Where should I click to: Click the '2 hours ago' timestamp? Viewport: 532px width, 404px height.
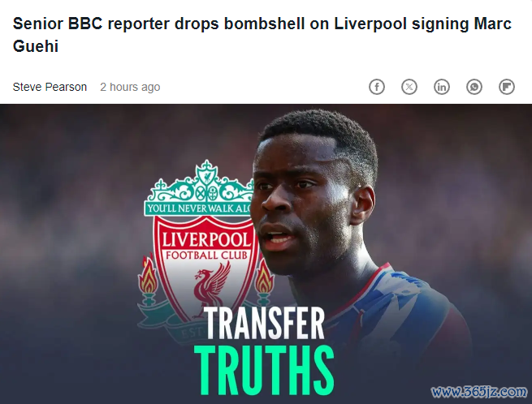pyautogui.click(x=130, y=87)
